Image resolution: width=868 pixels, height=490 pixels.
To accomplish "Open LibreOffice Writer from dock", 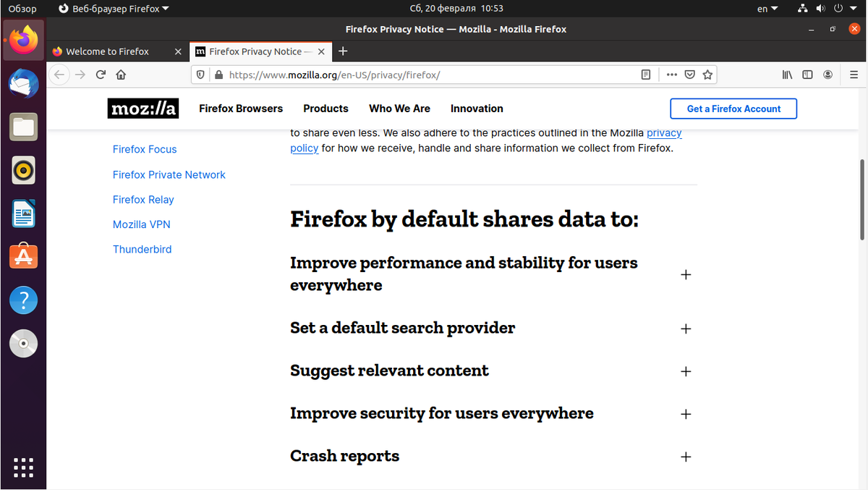I will point(23,214).
